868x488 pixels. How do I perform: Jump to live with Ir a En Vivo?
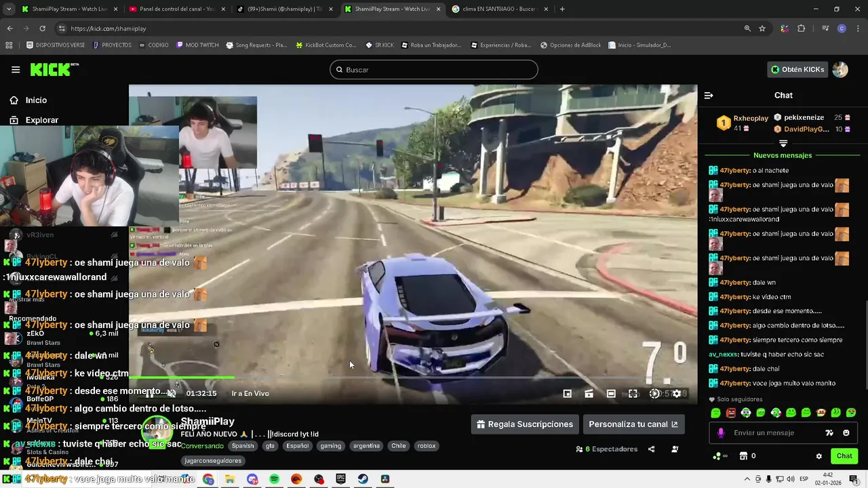coord(250,393)
